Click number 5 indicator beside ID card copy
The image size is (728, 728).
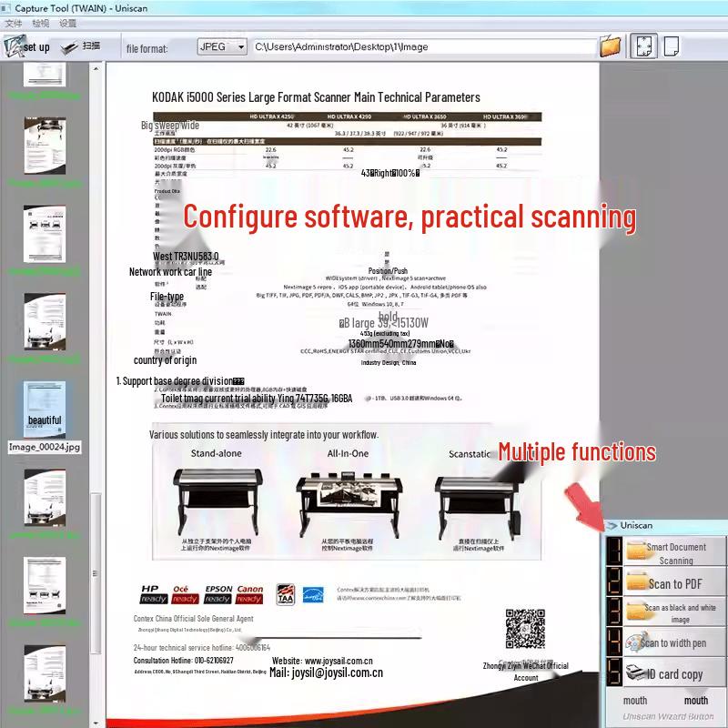(614, 672)
